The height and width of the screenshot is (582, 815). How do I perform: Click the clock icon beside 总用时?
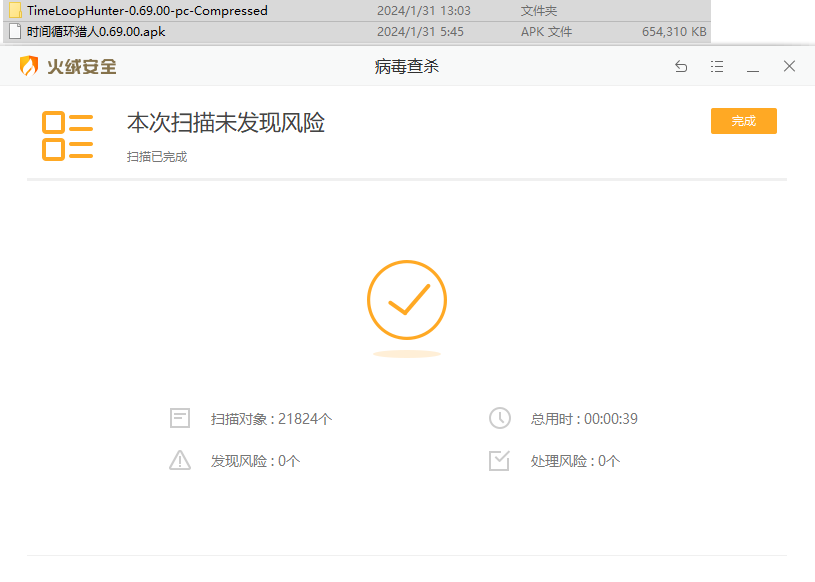pyautogui.click(x=499, y=419)
